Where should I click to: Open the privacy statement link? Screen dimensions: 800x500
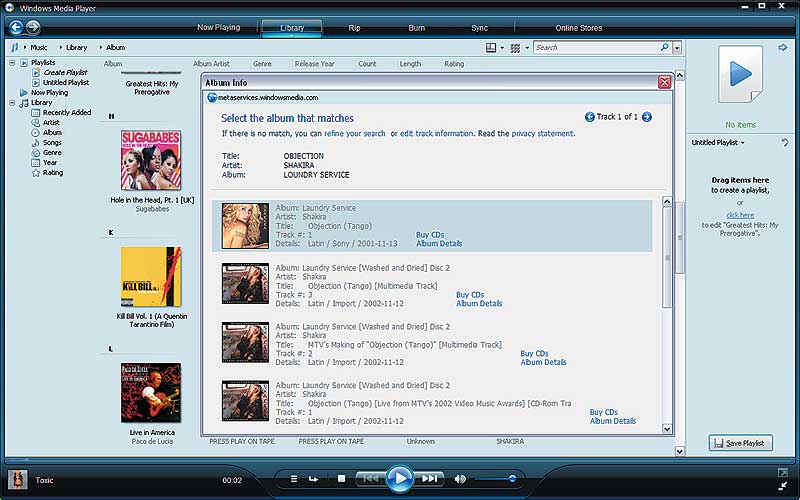542,134
